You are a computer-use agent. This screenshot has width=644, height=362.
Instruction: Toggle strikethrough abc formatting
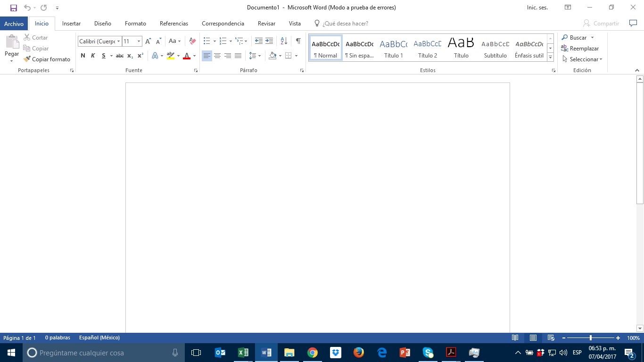tap(120, 56)
